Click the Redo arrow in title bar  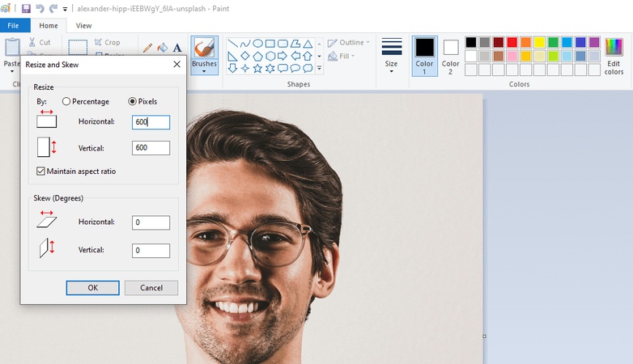tap(53, 8)
